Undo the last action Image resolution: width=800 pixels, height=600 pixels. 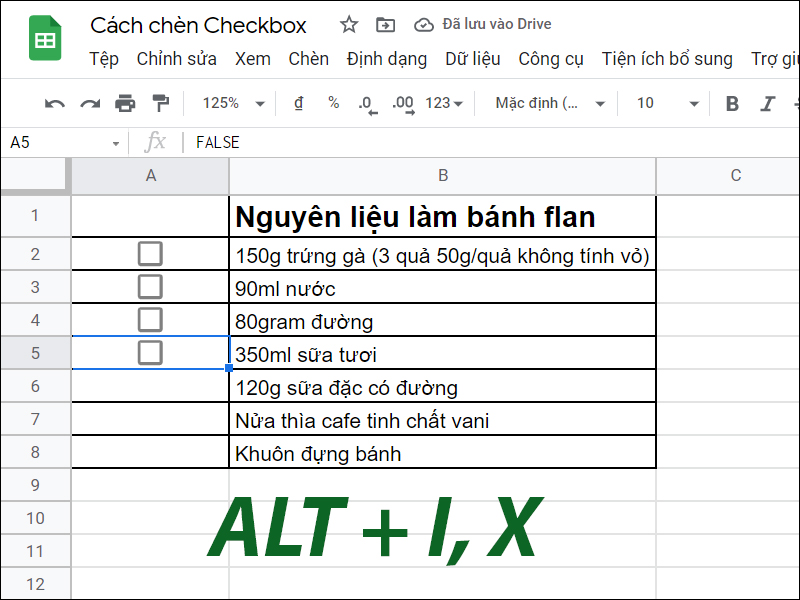pyautogui.click(x=55, y=104)
